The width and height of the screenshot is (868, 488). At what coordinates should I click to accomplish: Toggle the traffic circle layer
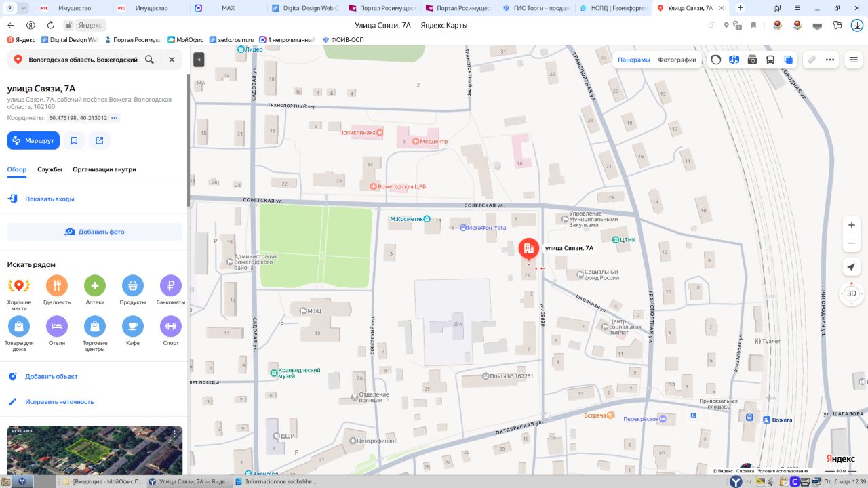coord(716,60)
